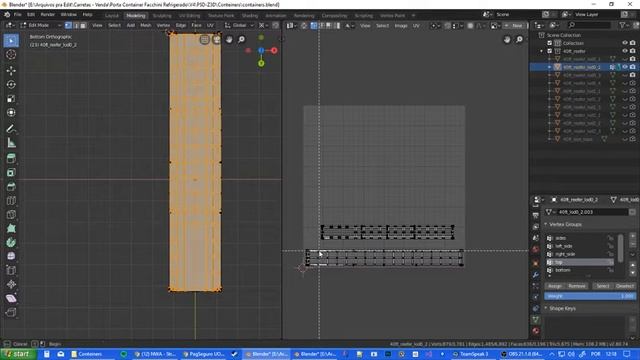Open the Mesh menu in the viewport header
This screenshot has height=360, width=640.
point(146,25)
